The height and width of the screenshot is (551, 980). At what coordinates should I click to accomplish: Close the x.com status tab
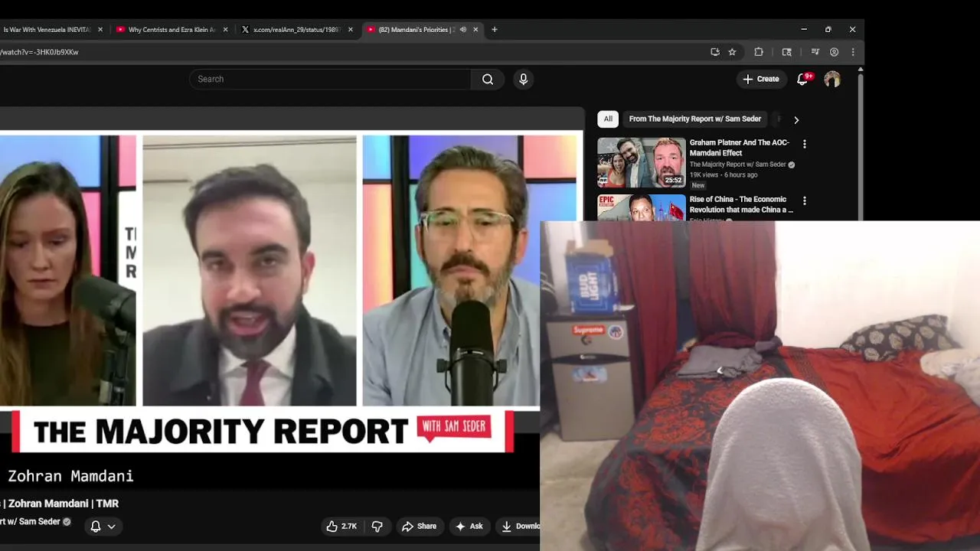351,30
